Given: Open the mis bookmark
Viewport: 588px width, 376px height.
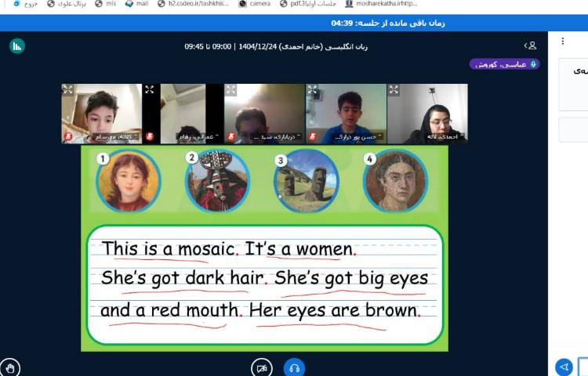Looking at the screenshot, I should coord(105,4).
